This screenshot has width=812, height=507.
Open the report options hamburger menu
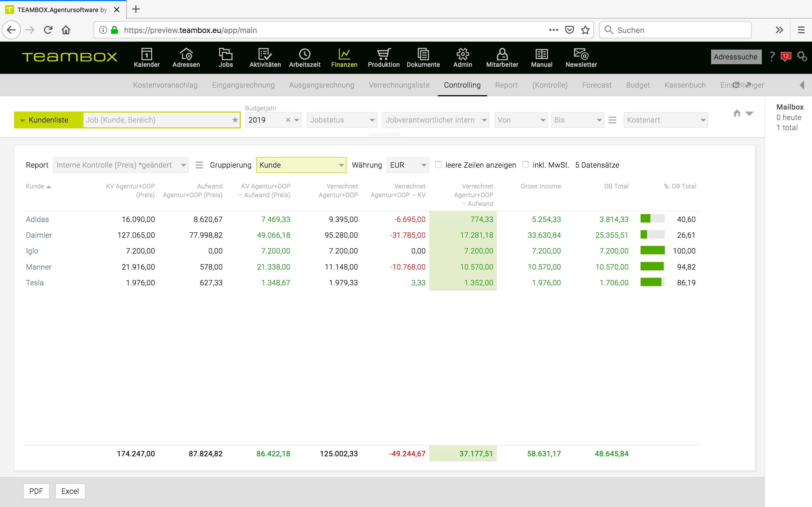pyautogui.click(x=199, y=165)
